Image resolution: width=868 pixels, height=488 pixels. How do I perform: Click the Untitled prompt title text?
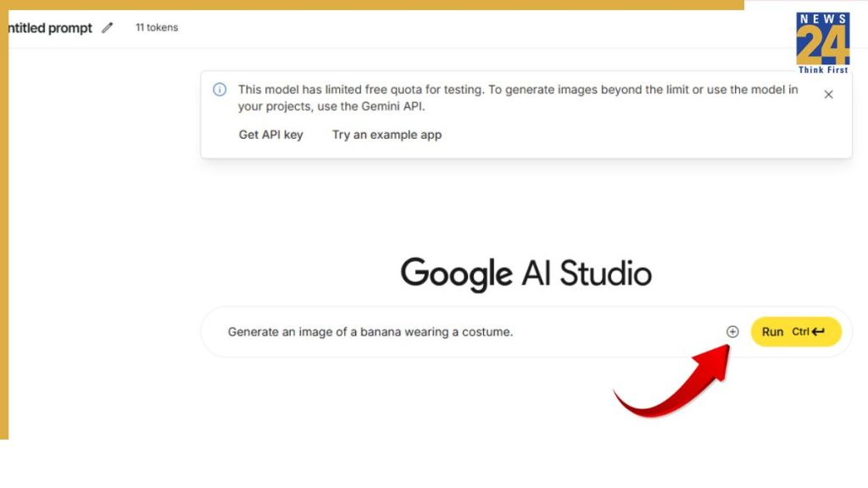click(x=48, y=28)
